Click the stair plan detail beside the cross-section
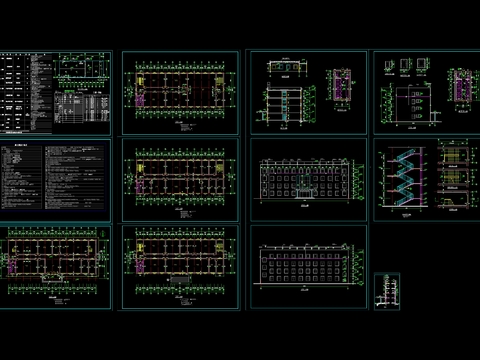The height and width of the screenshot is (360, 480). pos(341,89)
